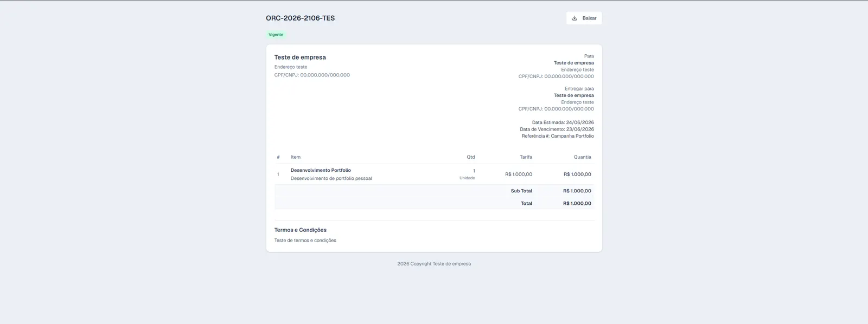Click Endereço teste in the Para block

pyautogui.click(x=577, y=70)
